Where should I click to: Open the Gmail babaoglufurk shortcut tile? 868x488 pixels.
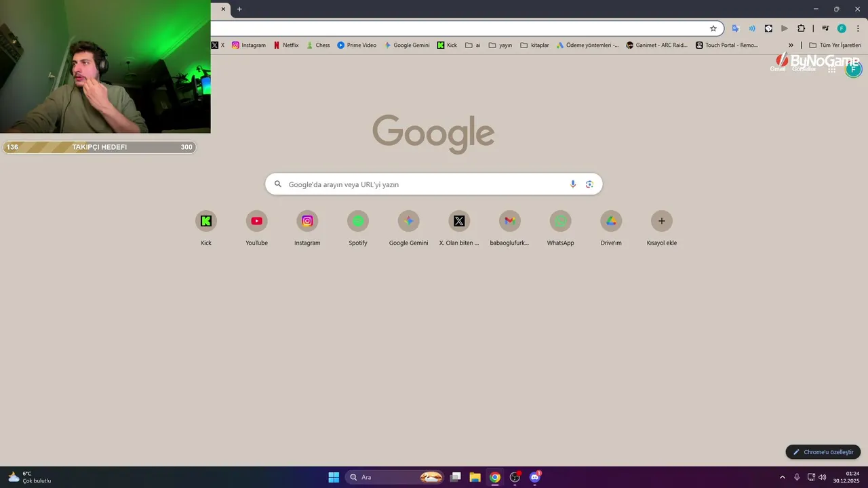click(510, 221)
